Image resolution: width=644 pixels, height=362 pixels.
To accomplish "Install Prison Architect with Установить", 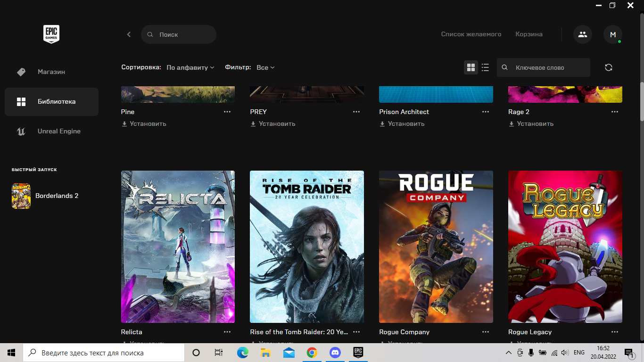I will (x=402, y=123).
